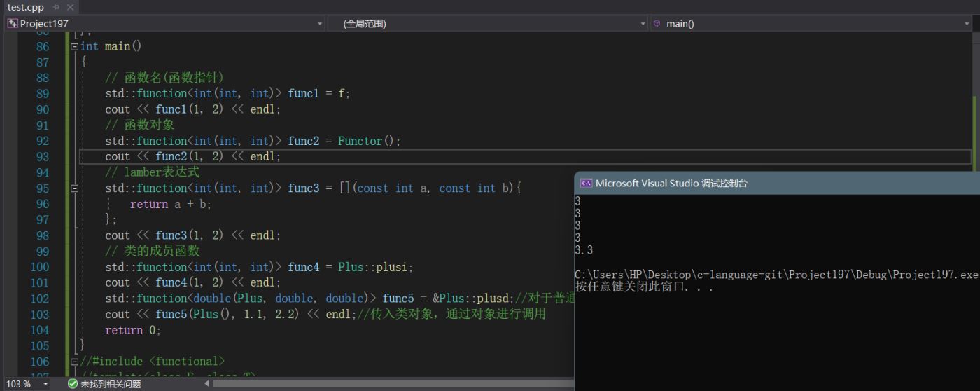
Task: Pin the test.cpp tab
Action: point(56,7)
